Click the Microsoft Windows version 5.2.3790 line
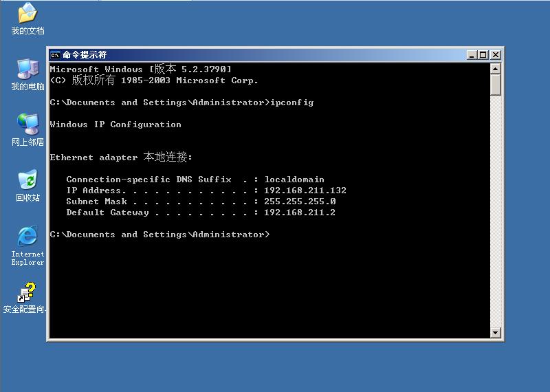Viewport: 550px width, 392px height. tap(141, 69)
